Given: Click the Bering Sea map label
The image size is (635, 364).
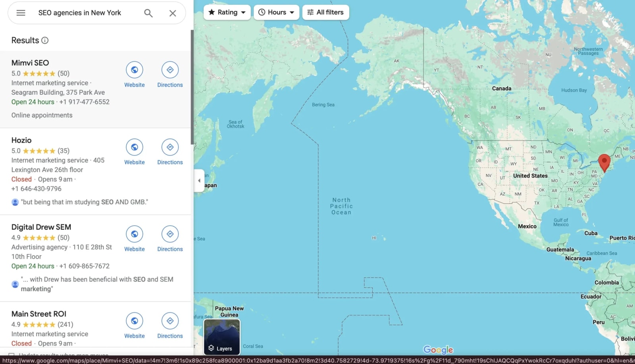Looking at the screenshot, I should (x=323, y=105).
